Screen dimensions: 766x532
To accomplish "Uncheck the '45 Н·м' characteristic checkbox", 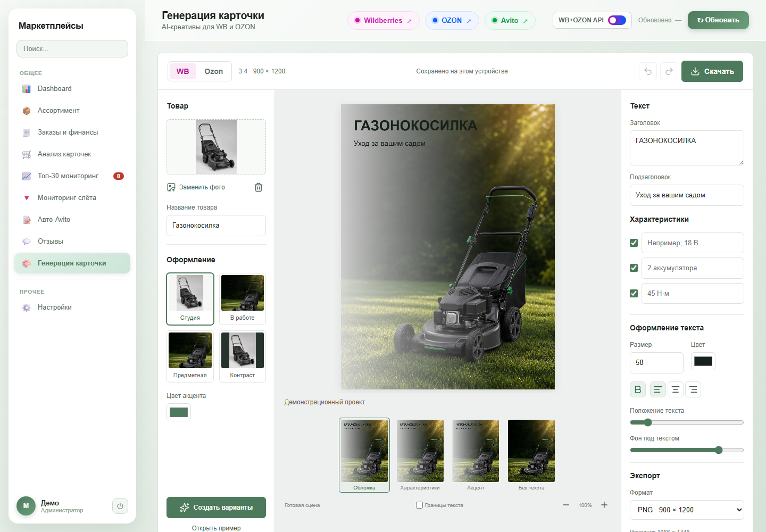I will coord(634,293).
